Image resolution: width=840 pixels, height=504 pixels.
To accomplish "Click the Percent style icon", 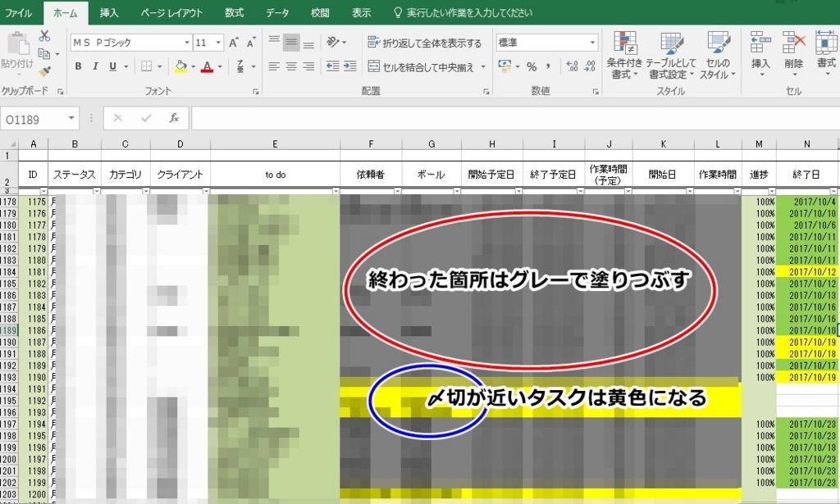I will (532, 66).
